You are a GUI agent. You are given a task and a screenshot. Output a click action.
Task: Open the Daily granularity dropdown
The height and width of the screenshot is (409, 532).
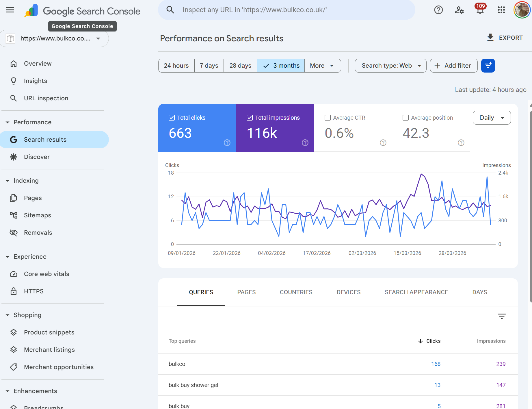tap(492, 118)
